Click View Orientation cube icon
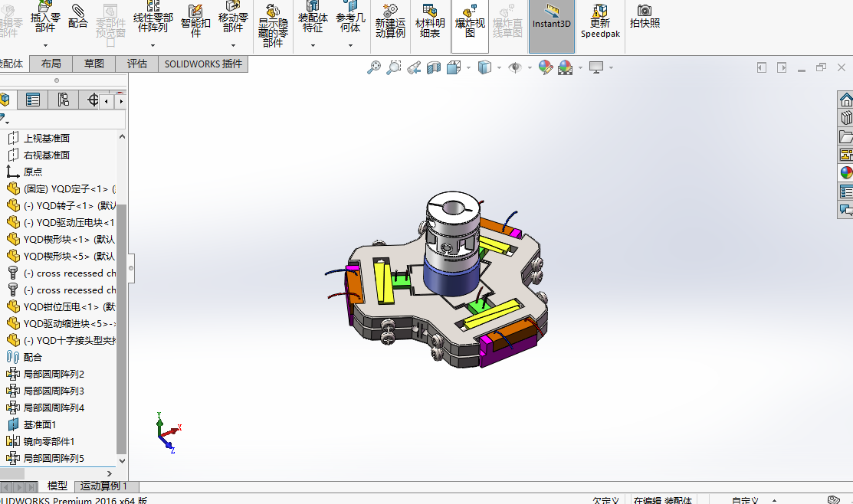The width and height of the screenshot is (853, 504). click(x=454, y=67)
